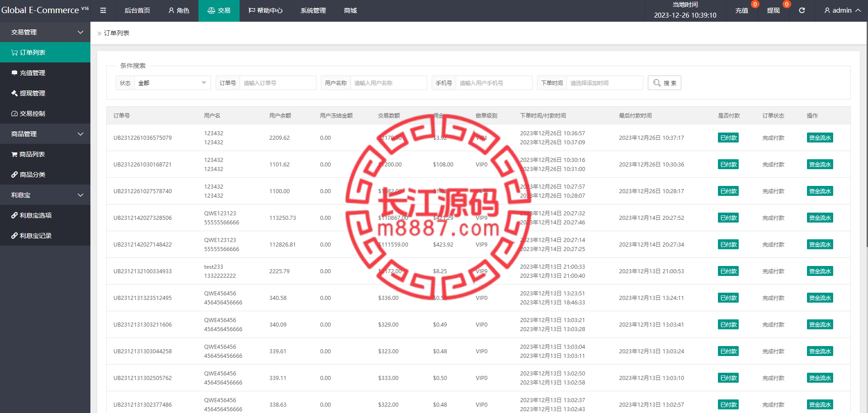Open the 状态 dropdown showing 全部
The image size is (868, 413).
tap(172, 83)
